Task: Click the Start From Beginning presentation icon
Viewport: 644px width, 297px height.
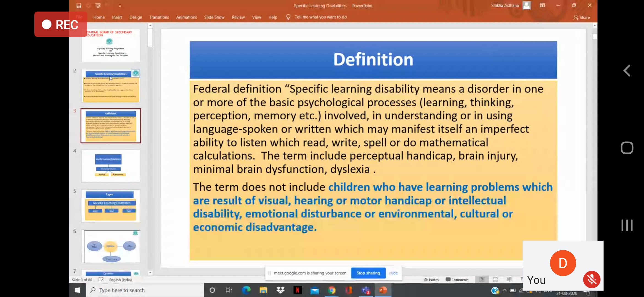Action: [x=98, y=5]
